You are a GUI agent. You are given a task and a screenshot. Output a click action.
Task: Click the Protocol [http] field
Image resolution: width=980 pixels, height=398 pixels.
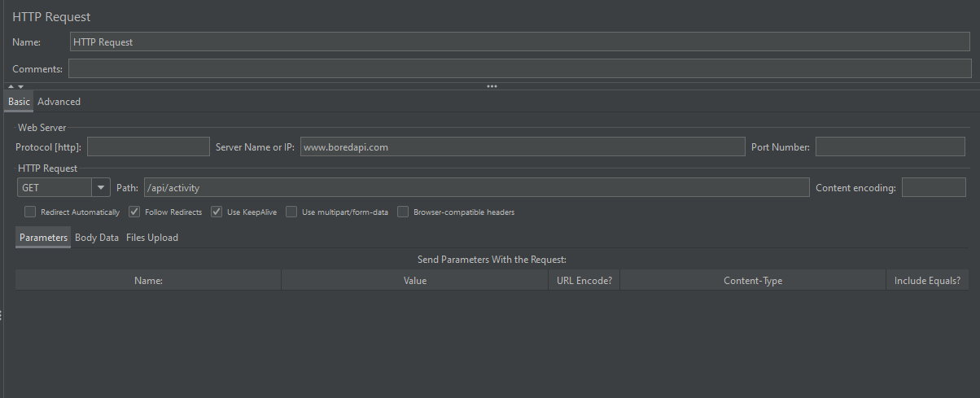(148, 147)
